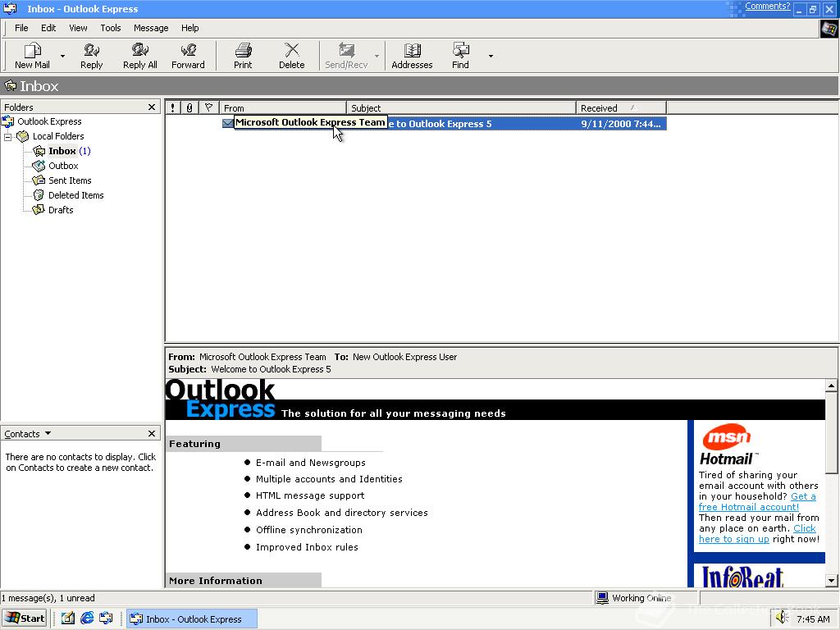Click the Outlook Express title bar icon
Screen dimensions: 840x630
click(x=10, y=8)
